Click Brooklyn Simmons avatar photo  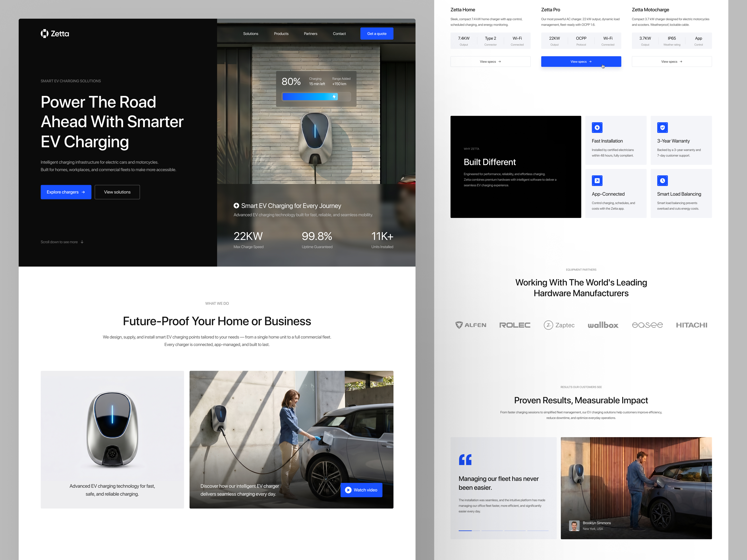click(x=574, y=526)
